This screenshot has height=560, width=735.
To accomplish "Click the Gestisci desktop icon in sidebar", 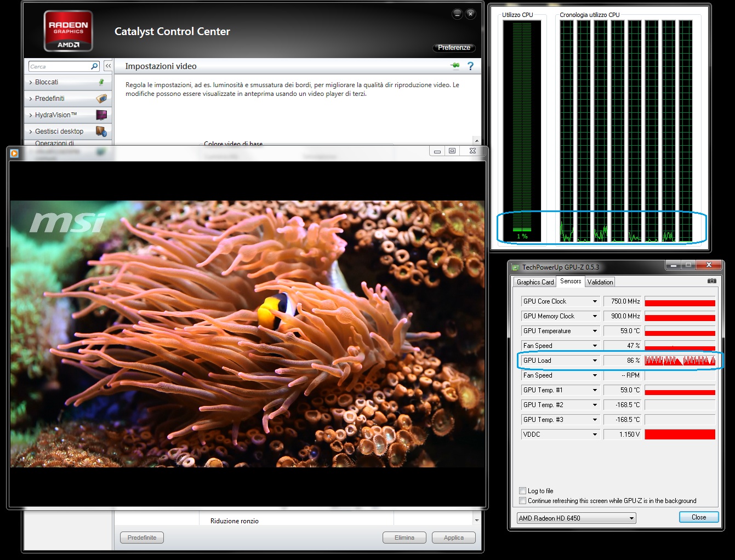I will (x=101, y=132).
